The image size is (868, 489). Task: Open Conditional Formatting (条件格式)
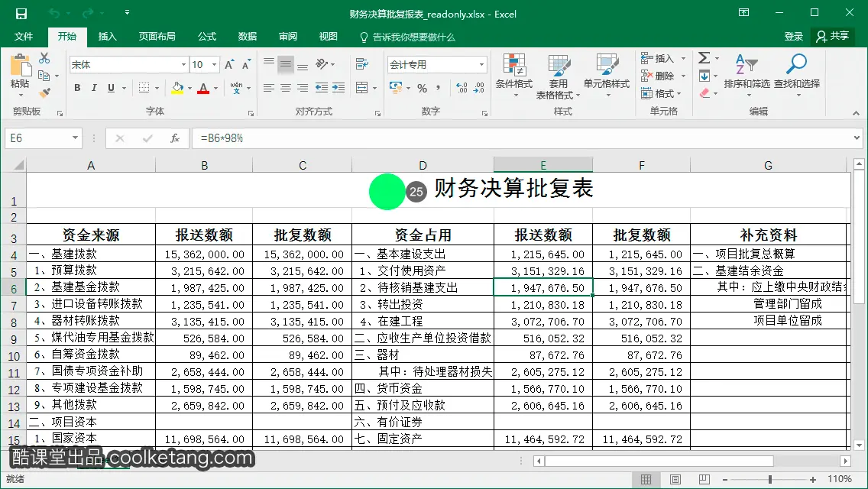513,76
